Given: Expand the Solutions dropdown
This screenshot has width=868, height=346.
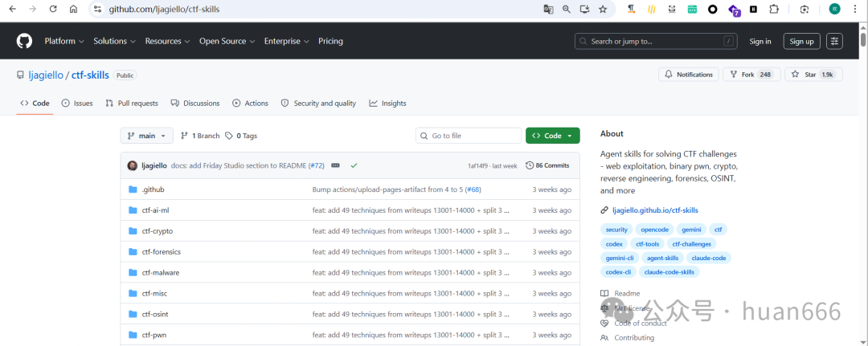Looking at the screenshot, I should [x=115, y=42].
